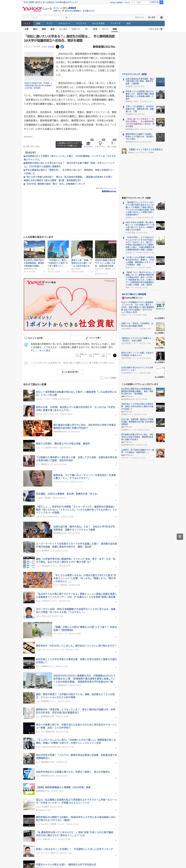Open video ranking item 「宿泊客がチェックアウトしない」

[140, 209]
